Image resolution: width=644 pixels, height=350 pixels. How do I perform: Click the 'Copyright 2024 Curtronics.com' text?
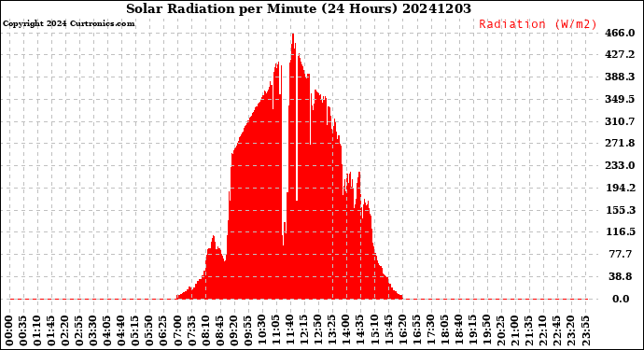pyautogui.click(x=68, y=24)
